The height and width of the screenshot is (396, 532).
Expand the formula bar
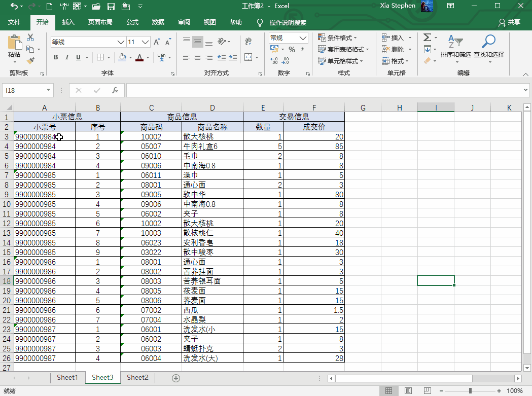525,90
